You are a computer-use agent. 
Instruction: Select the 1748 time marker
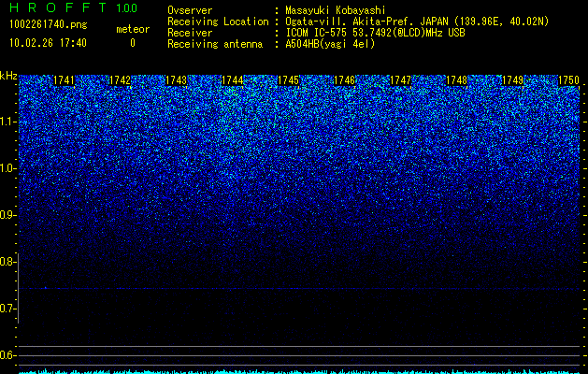click(457, 80)
